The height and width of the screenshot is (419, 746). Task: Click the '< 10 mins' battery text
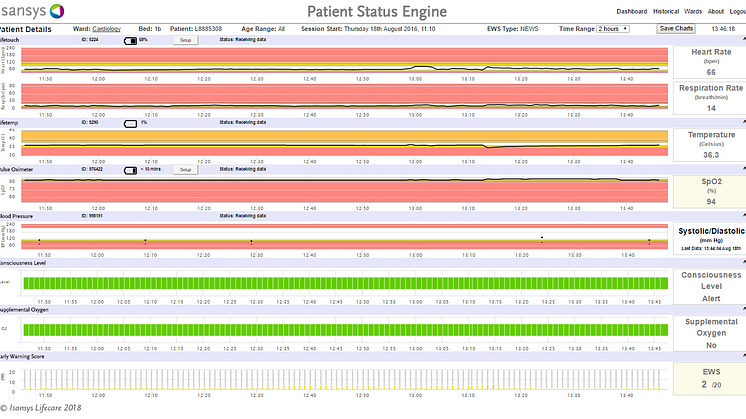[150, 169]
